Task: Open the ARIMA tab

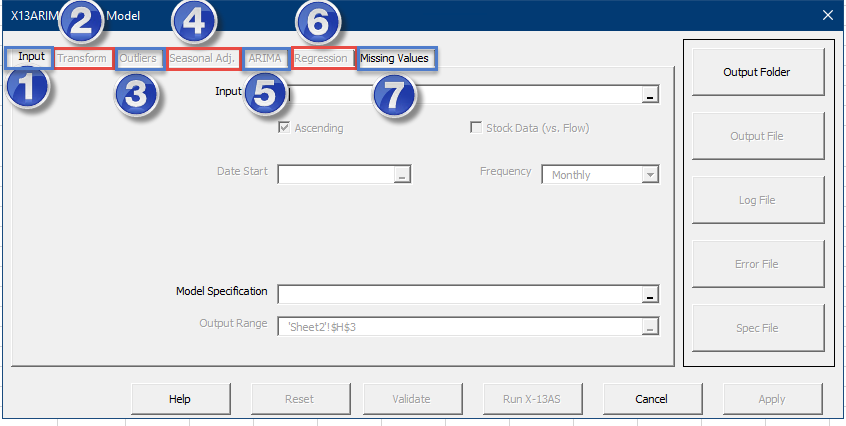Action: 265,58
